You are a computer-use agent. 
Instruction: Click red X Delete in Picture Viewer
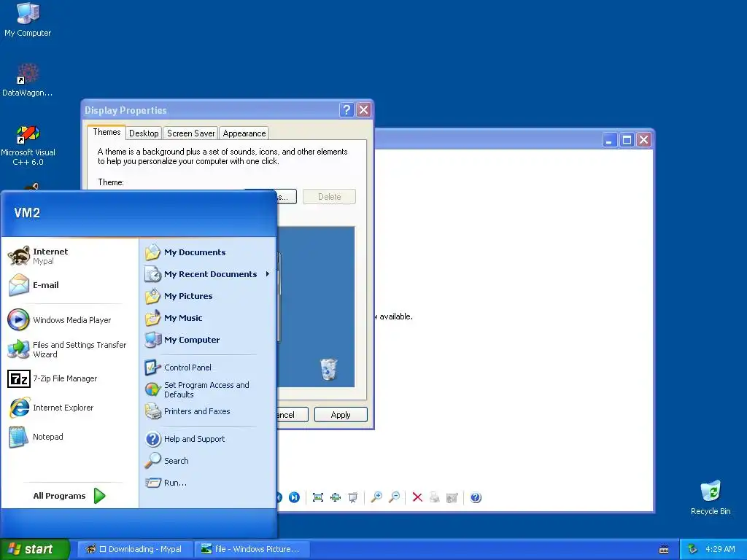417,497
